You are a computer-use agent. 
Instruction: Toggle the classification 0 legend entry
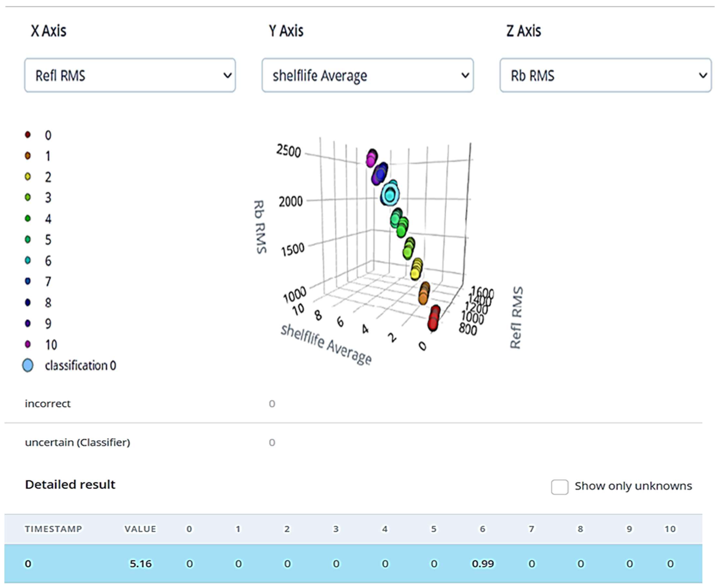[28, 365]
